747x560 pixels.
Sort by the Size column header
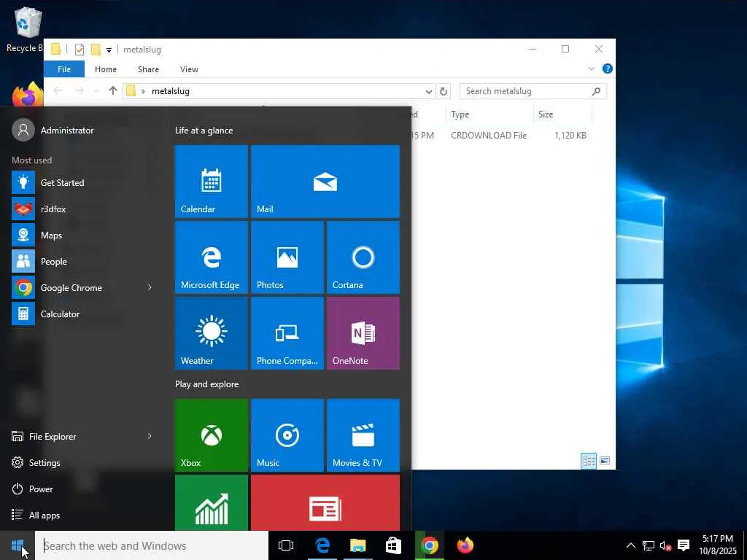click(562, 114)
